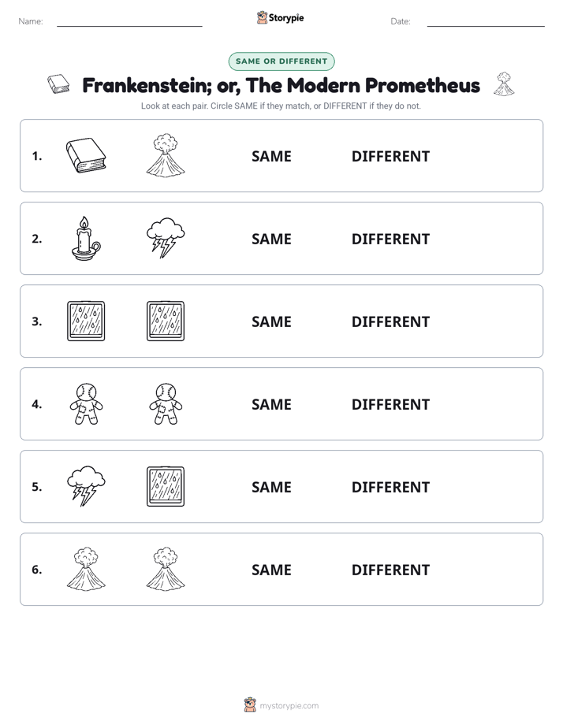Select the candle icon in row 2
The height and width of the screenshot is (728, 563).
pos(86,238)
